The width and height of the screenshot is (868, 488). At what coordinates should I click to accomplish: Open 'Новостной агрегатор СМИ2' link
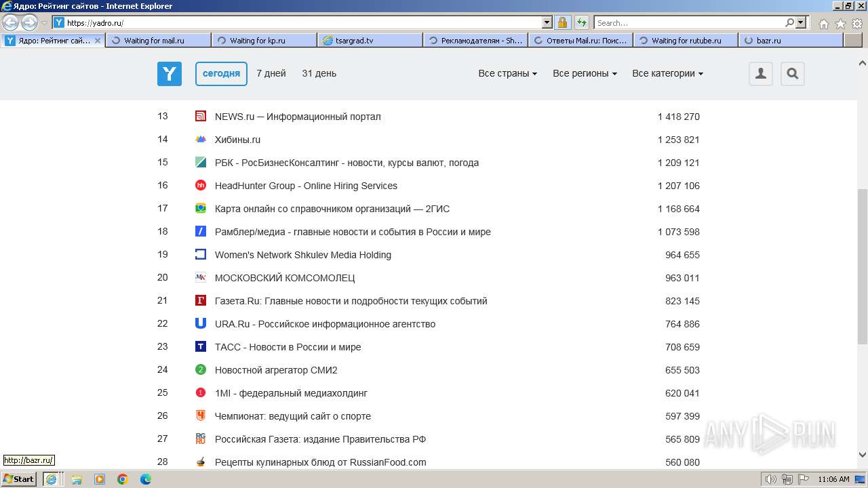276,370
